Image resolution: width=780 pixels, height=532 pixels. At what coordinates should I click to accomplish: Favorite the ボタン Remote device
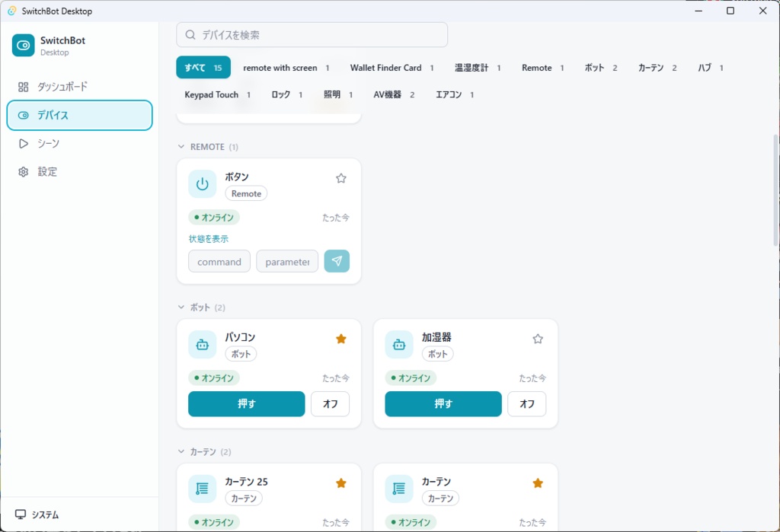click(340, 179)
